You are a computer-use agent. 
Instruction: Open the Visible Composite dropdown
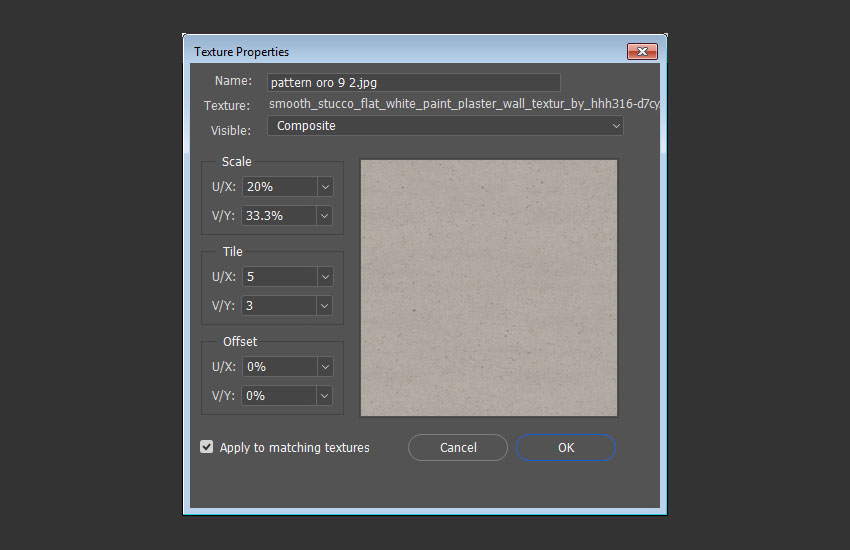click(x=445, y=126)
